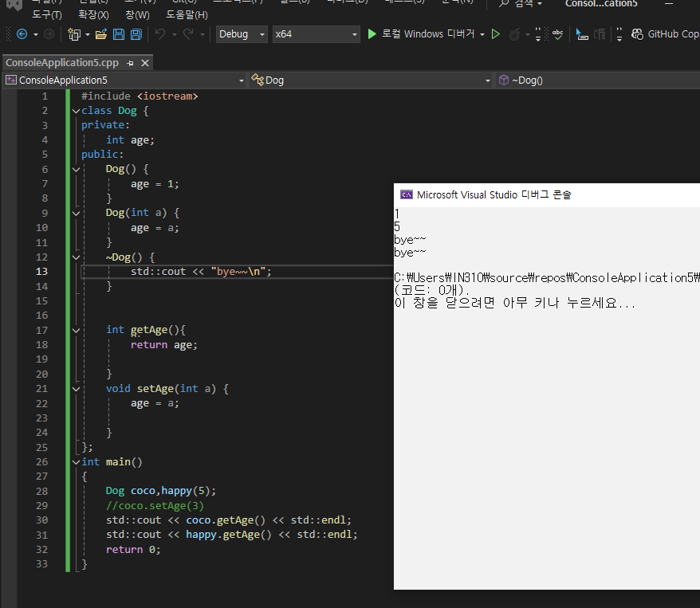700x608 pixels.
Task: Open the 로컬 Windows 디버거 dropdown arrow
Action: [482, 34]
